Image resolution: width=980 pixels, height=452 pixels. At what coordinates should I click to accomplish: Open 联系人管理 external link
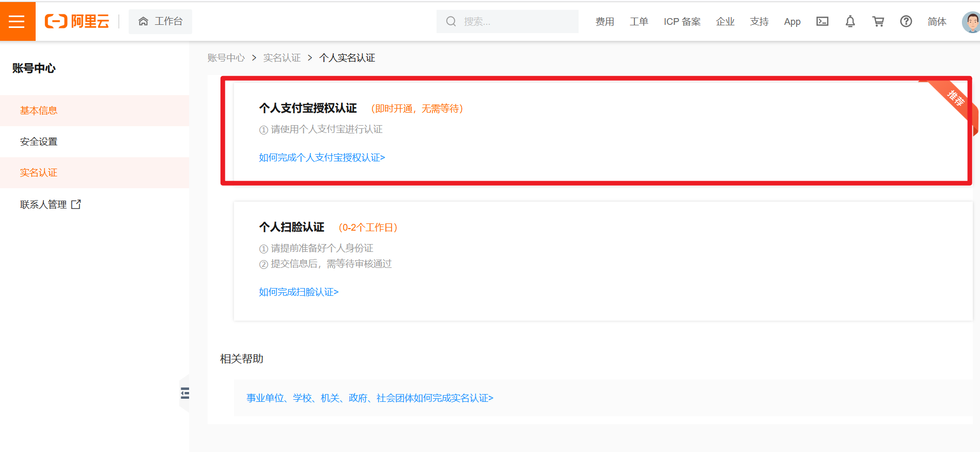coord(50,204)
